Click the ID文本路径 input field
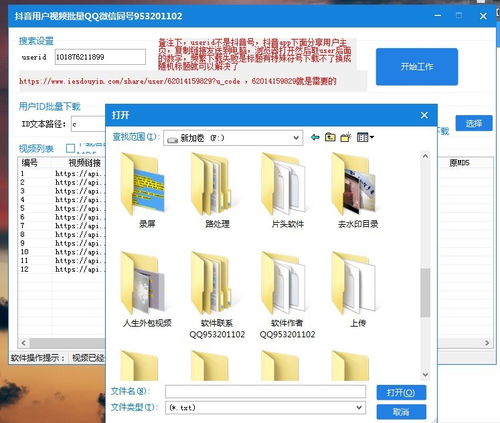This screenshot has width=500, height=423. point(88,124)
